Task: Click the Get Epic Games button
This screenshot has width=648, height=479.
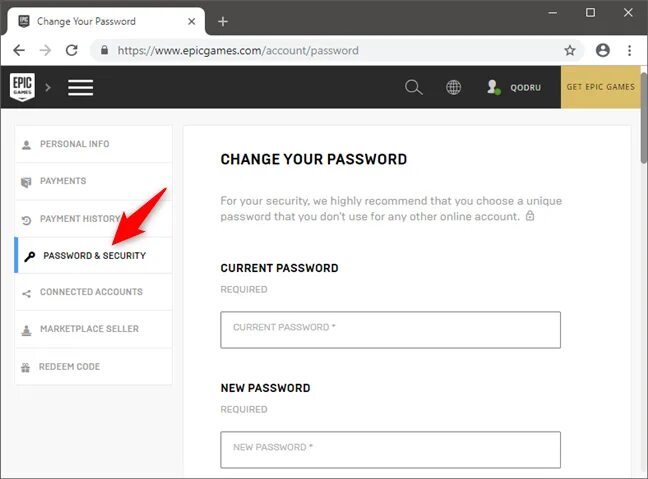Action: 600,87
